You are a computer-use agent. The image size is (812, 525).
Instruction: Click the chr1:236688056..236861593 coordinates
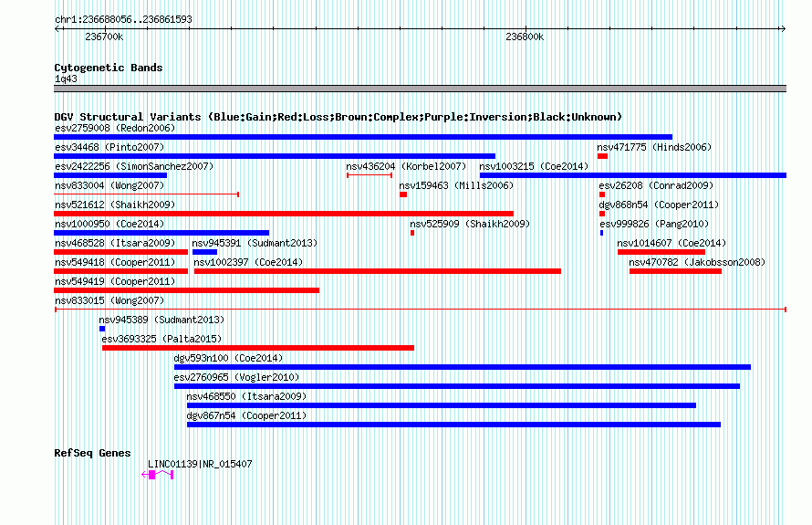[x=123, y=19]
